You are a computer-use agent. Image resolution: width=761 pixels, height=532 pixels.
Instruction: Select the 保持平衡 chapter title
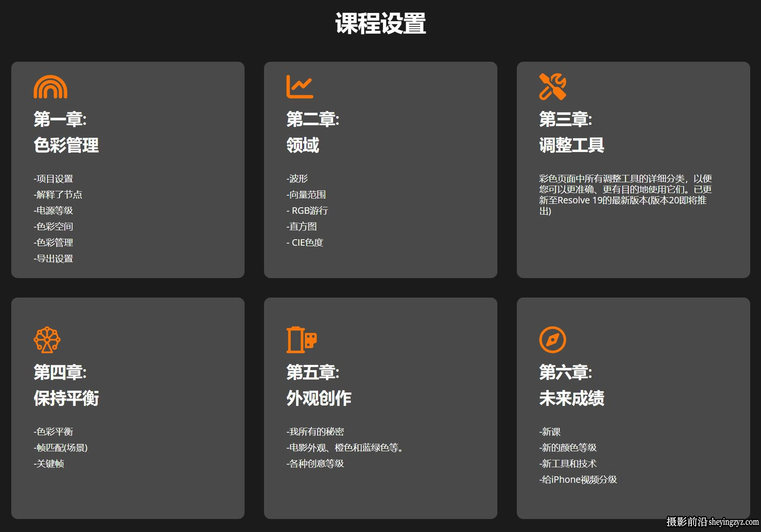click(x=66, y=398)
